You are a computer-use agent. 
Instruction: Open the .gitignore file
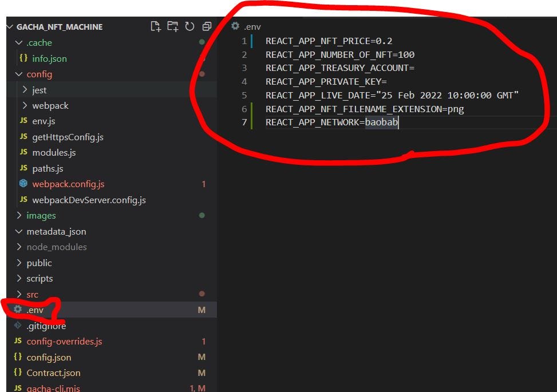[x=46, y=326]
